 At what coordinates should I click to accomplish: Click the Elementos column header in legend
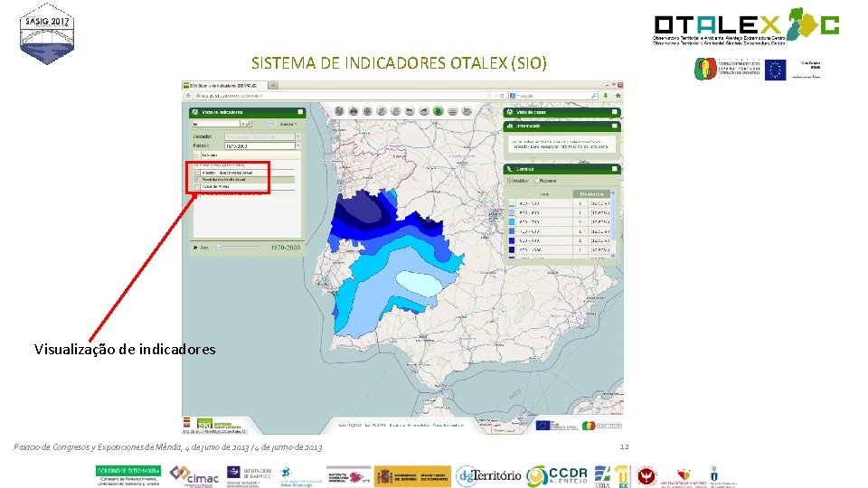pos(591,194)
